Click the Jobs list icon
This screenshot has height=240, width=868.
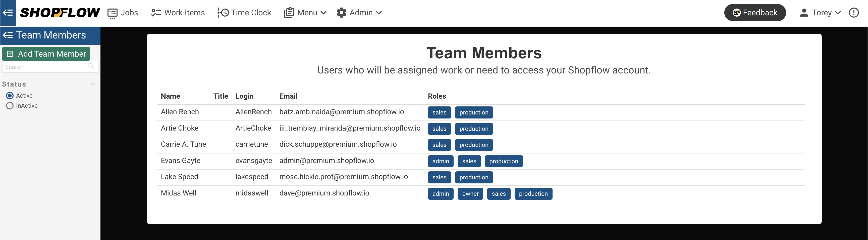coord(112,13)
